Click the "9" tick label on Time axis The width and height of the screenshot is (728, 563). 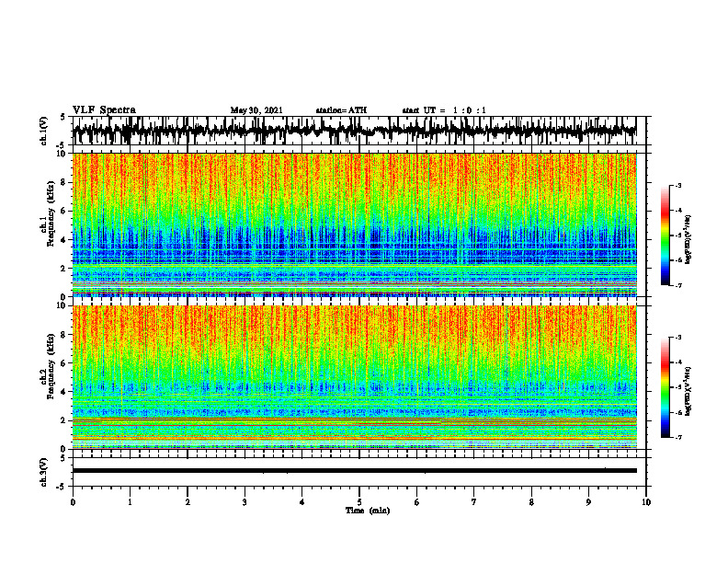coord(588,502)
